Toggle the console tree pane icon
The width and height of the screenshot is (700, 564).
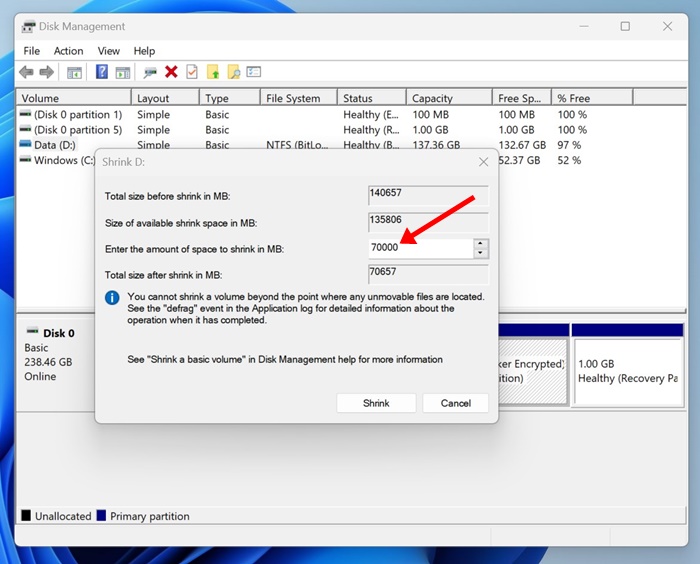click(x=74, y=72)
